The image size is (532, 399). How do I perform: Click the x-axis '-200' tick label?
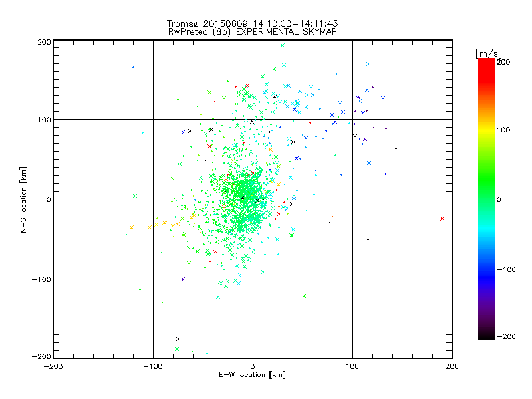click(x=53, y=366)
